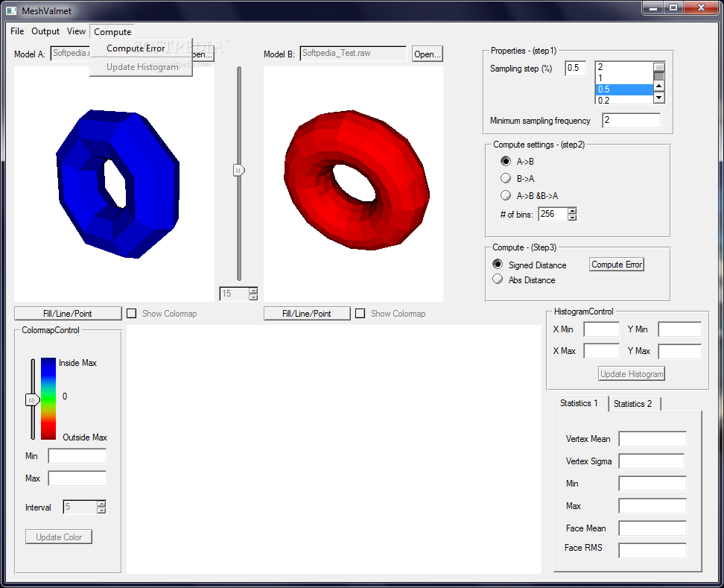This screenshot has height=588, width=724.
Task: Switch to the Statistics 2 tab
Action: 632,404
